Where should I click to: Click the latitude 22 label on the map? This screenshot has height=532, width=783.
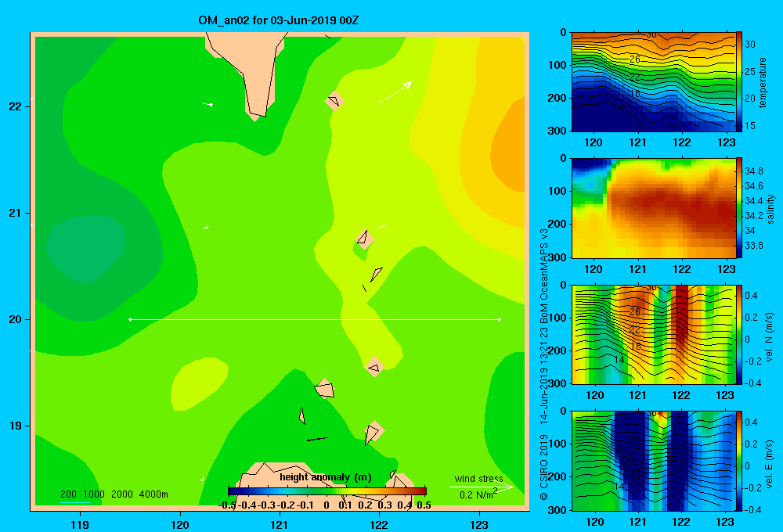tap(16, 106)
